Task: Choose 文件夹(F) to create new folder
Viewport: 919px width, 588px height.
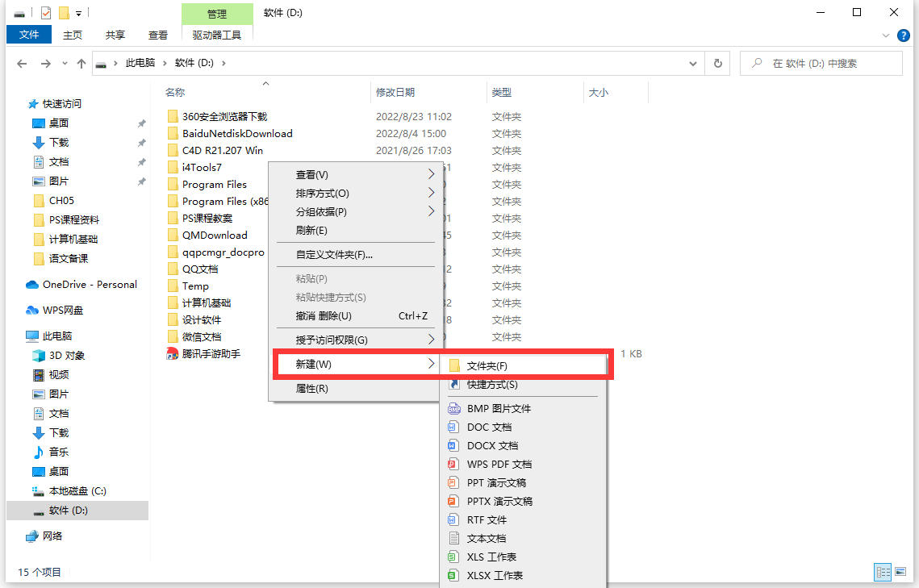Action: 487,366
